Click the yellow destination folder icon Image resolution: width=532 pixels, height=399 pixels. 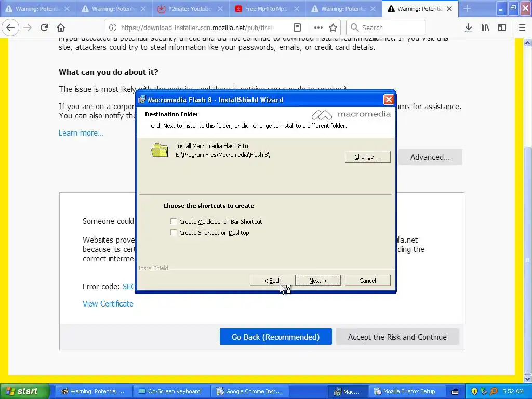pyautogui.click(x=159, y=150)
